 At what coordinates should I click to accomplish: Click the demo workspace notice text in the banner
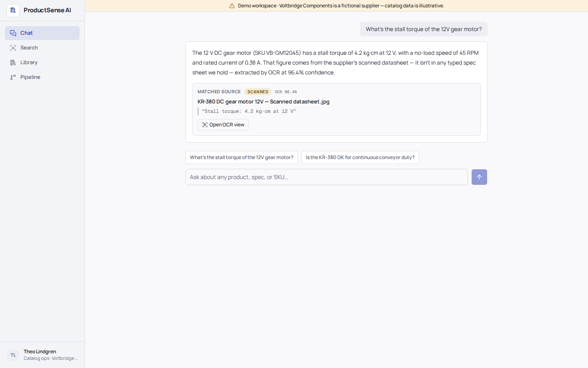(x=341, y=6)
